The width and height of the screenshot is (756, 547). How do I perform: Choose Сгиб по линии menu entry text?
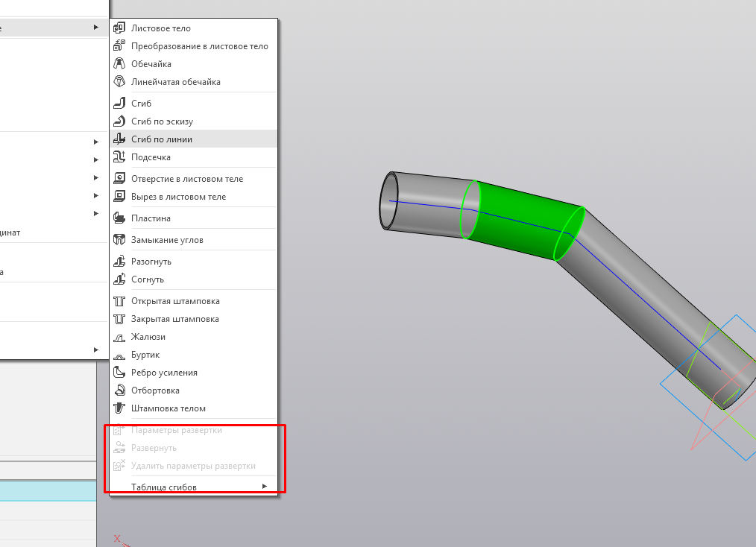coord(162,139)
